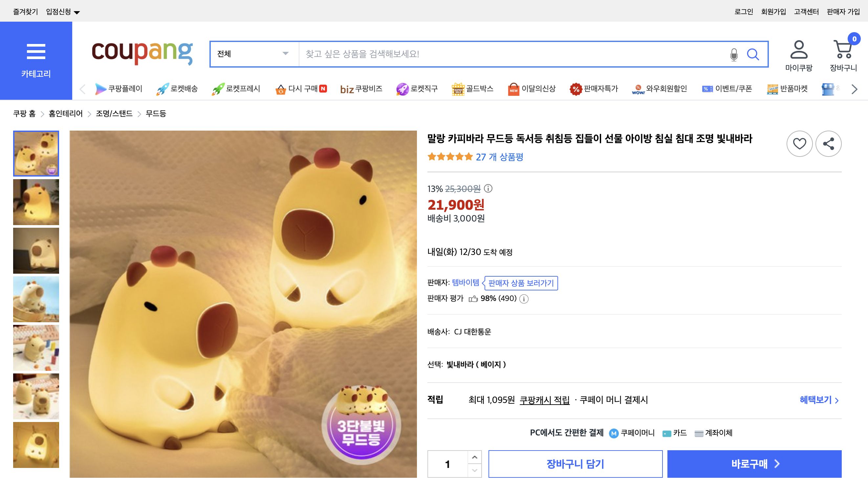Add product to wishlist with heart icon
The image size is (868, 485).
click(x=800, y=143)
